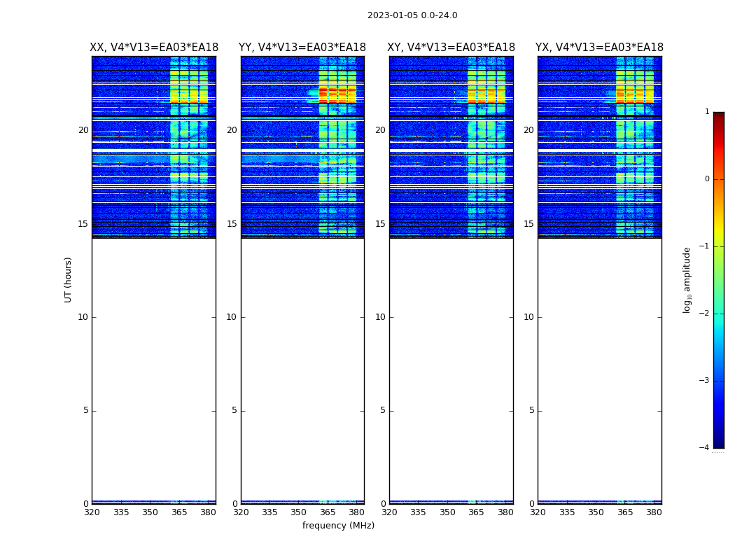
Task: Click the UT (hours) y-axis label
Action: coord(68,280)
